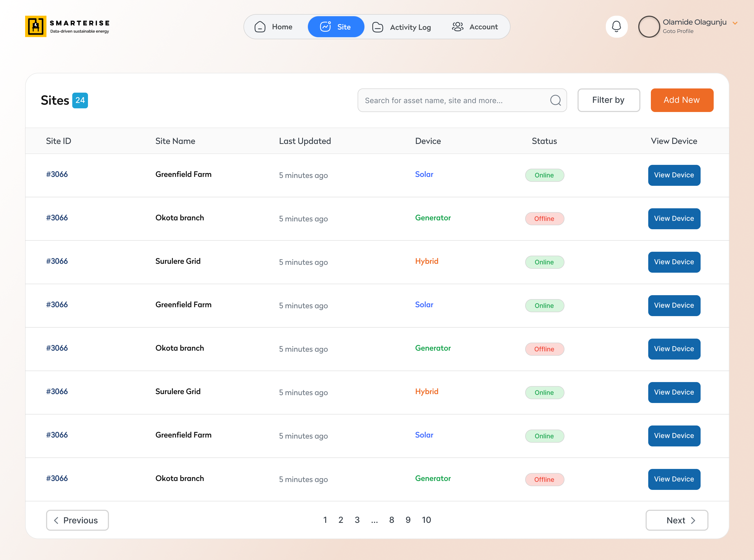Click the user avatar circle

[649, 26]
